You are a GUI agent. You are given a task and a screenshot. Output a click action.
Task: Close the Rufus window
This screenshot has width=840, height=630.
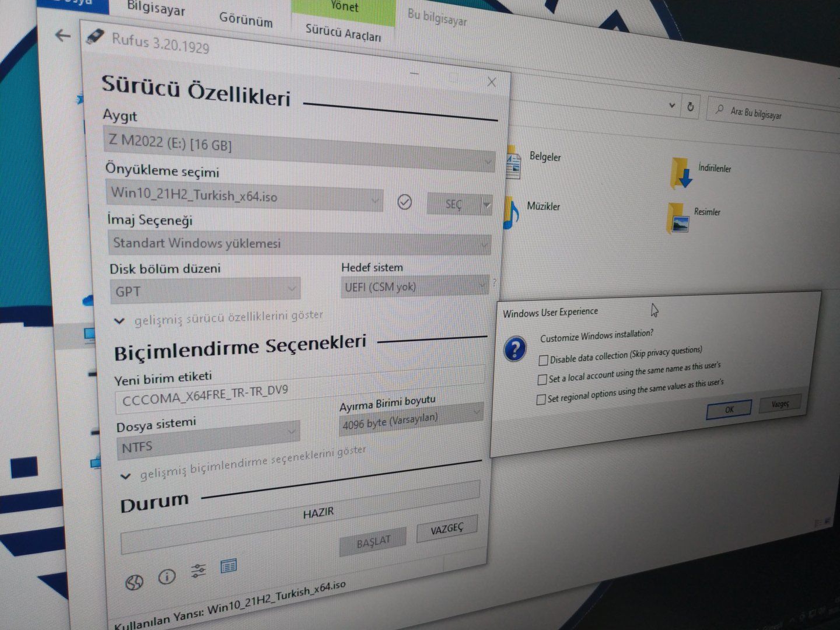492,82
